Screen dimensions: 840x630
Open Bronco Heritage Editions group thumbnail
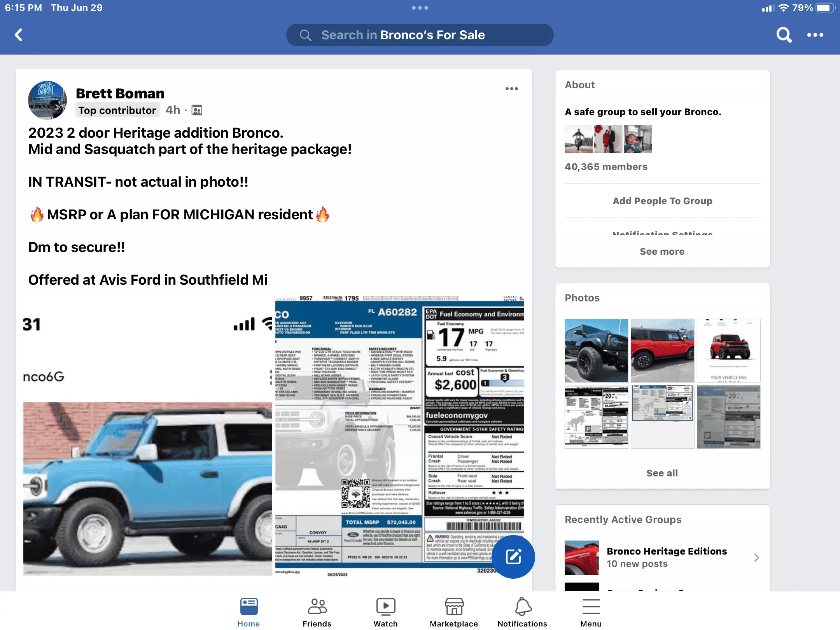click(x=582, y=558)
